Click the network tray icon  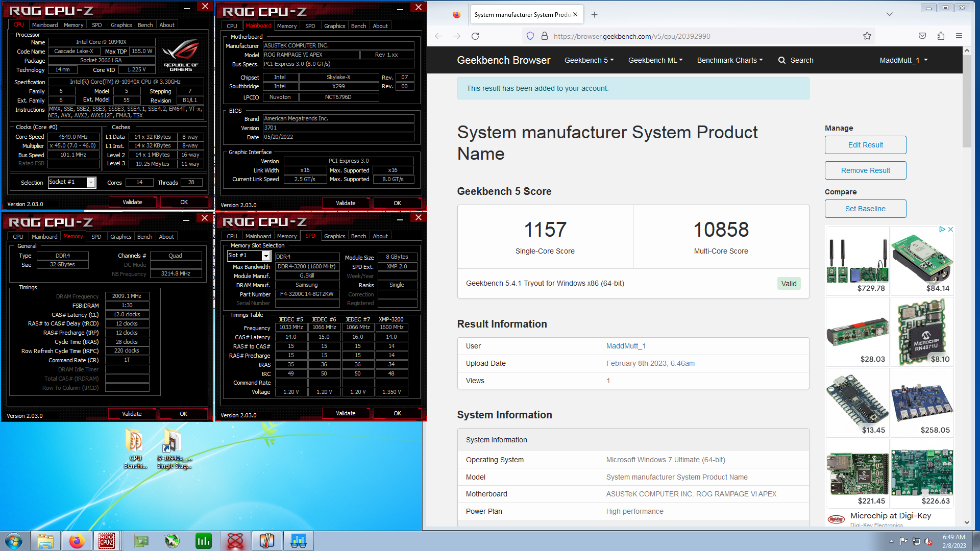click(916, 542)
